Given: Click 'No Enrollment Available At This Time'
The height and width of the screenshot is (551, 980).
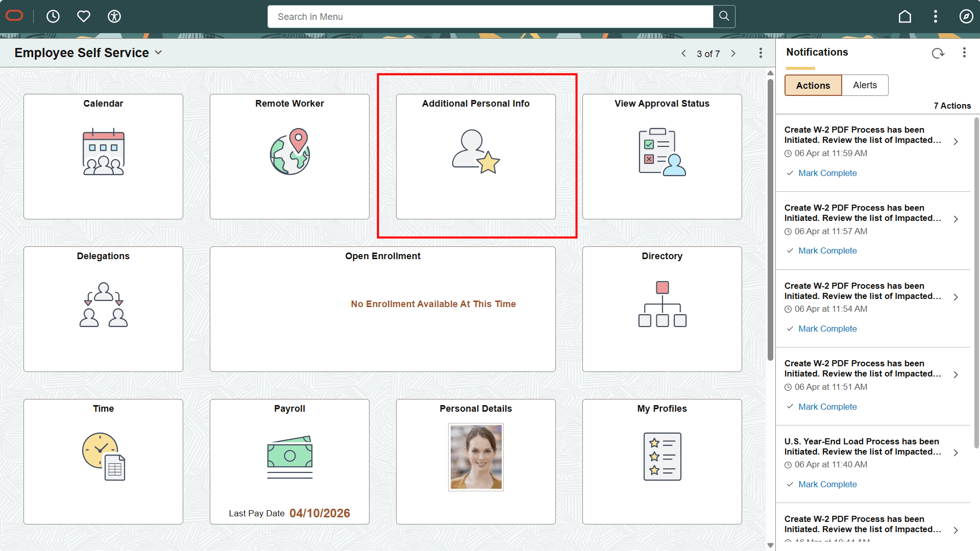Looking at the screenshot, I should point(433,304).
